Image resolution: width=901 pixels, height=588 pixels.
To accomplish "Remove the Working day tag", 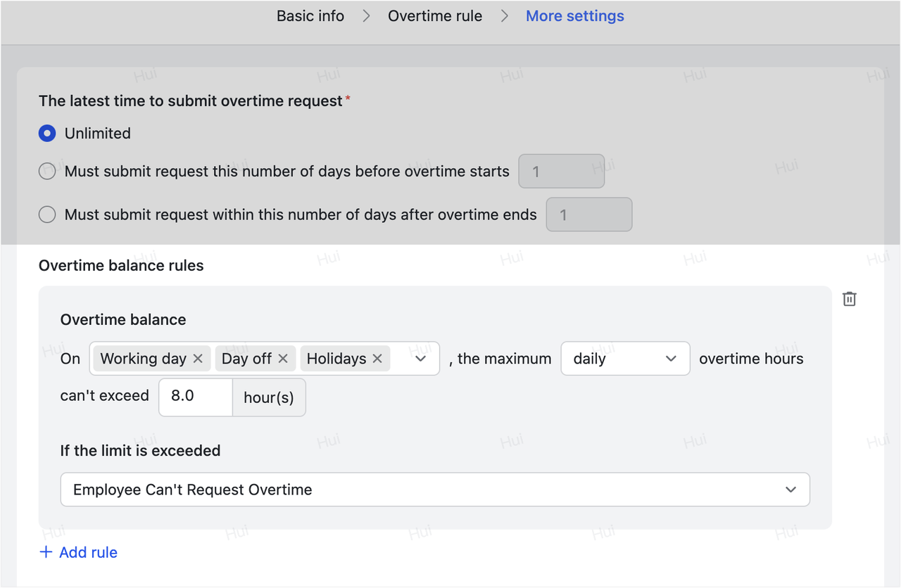I will 198,359.
